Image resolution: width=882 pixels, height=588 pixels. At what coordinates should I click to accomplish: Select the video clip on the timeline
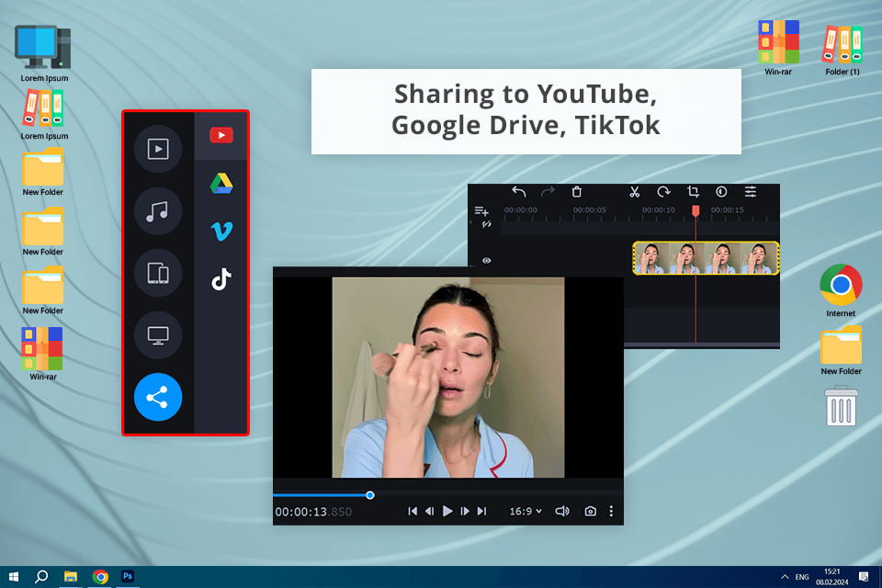pos(706,258)
